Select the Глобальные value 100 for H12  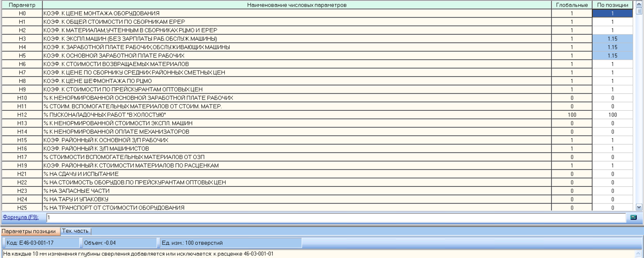(572, 115)
